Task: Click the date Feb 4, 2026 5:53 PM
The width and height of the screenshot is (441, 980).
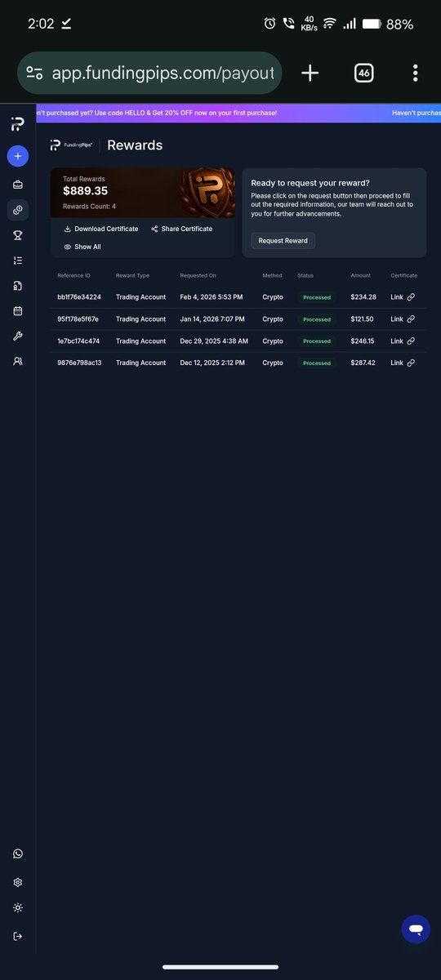Action: coord(212,297)
